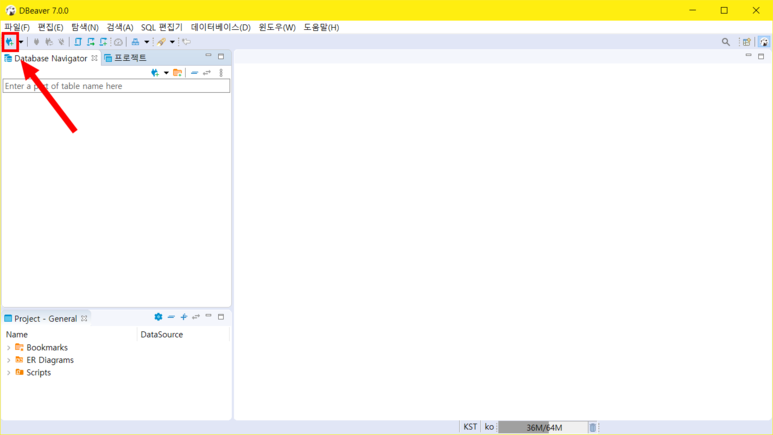The height and width of the screenshot is (435, 773).
Task: Maximize the Project - General panel
Action: coord(221,317)
